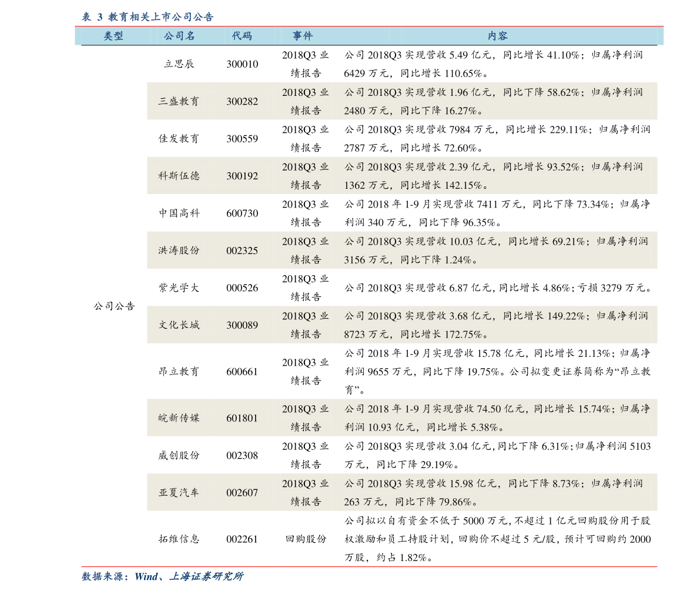700x594 pixels.
Task: Click the 内容 column header
Action: pos(498,36)
